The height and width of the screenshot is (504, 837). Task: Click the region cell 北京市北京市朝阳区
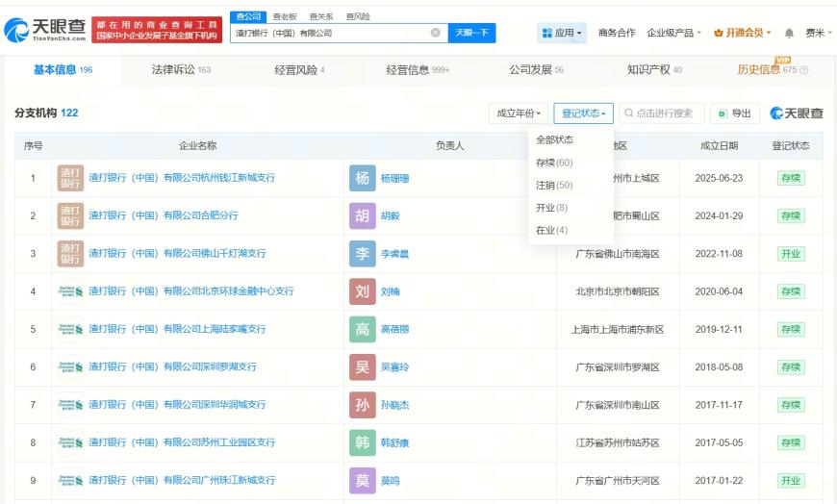618,291
